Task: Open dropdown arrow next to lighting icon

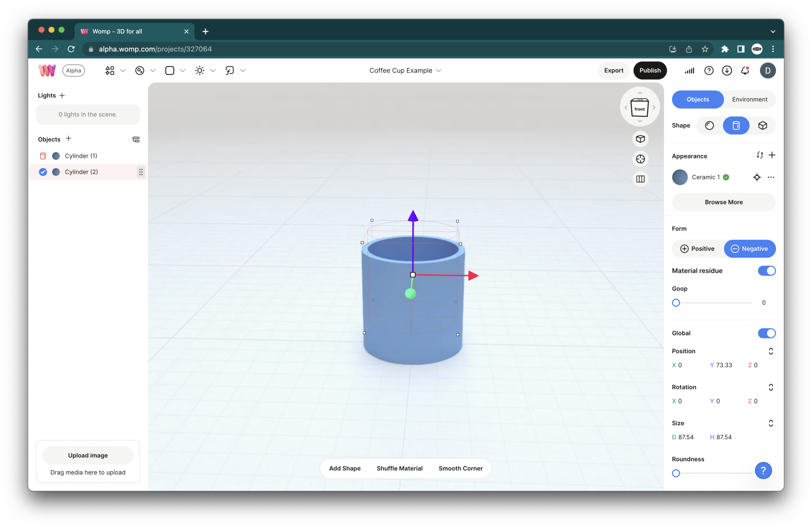Action: [213, 70]
